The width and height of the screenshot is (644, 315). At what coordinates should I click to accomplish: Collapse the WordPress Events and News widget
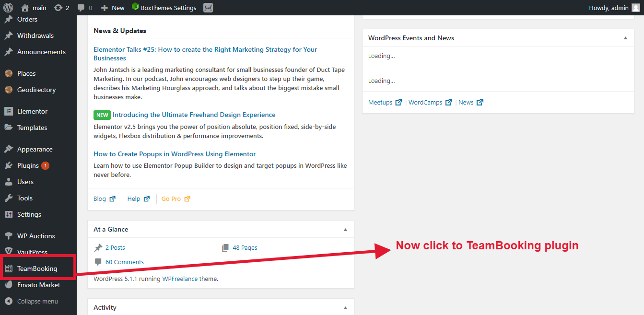click(625, 38)
